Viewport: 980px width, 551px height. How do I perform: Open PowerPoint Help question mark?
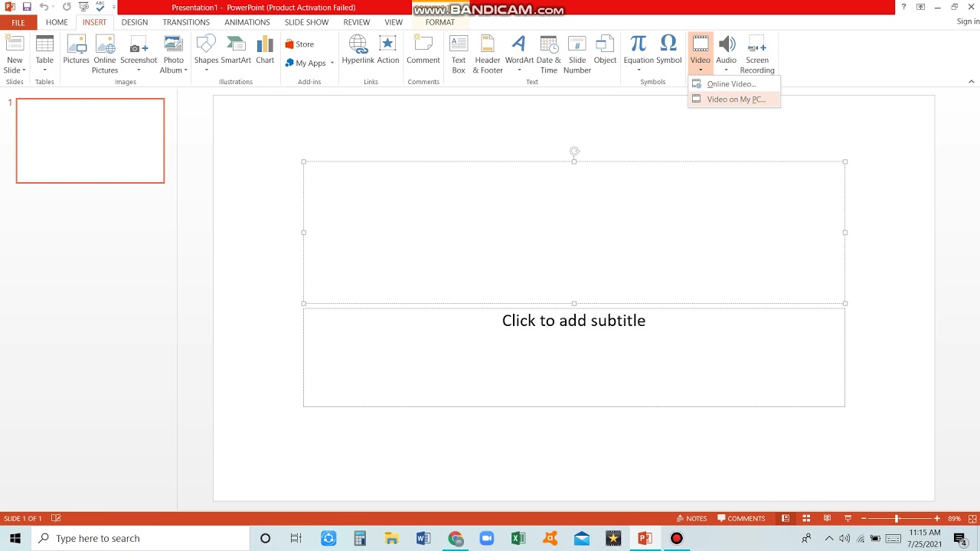[x=903, y=7]
